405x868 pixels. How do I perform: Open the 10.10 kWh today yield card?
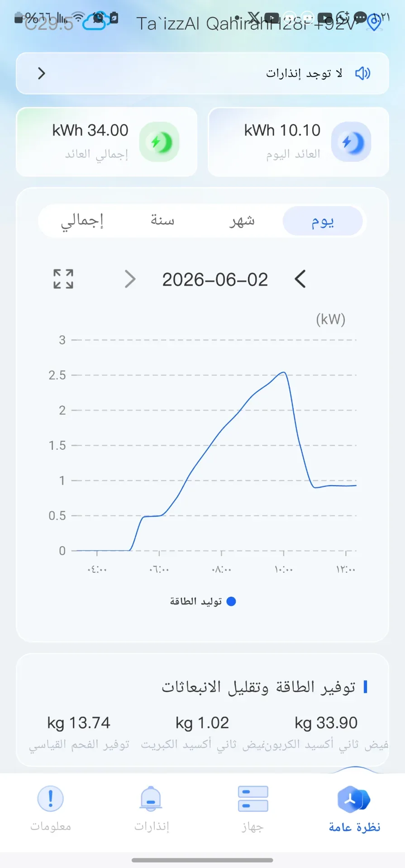coord(298,142)
